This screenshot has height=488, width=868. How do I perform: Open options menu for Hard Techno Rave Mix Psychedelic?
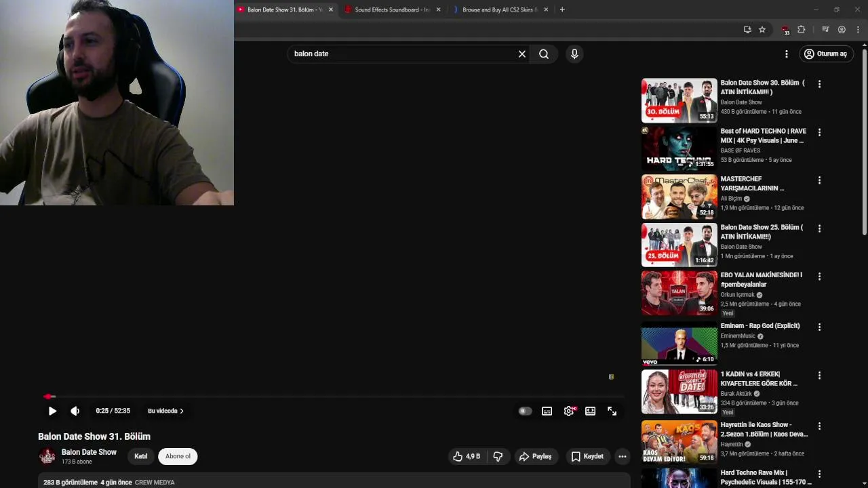[x=819, y=474]
